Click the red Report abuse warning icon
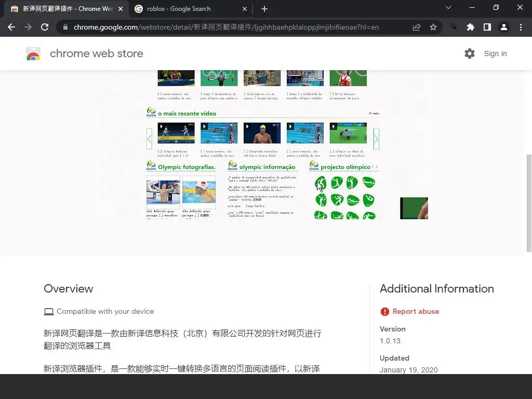532x399 pixels. (x=385, y=312)
